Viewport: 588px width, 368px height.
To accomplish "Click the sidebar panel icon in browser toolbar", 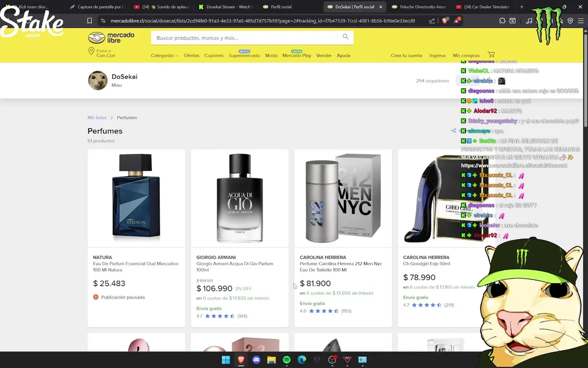I will tap(513, 21).
